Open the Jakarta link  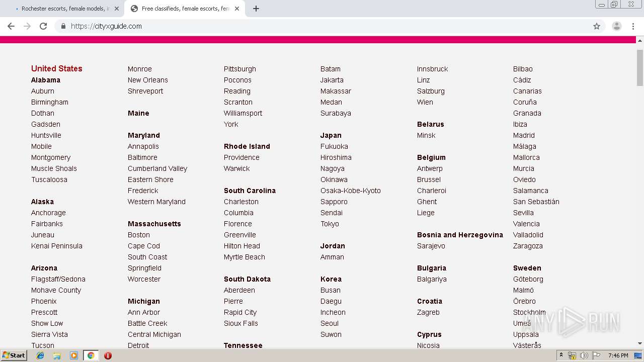click(x=332, y=80)
